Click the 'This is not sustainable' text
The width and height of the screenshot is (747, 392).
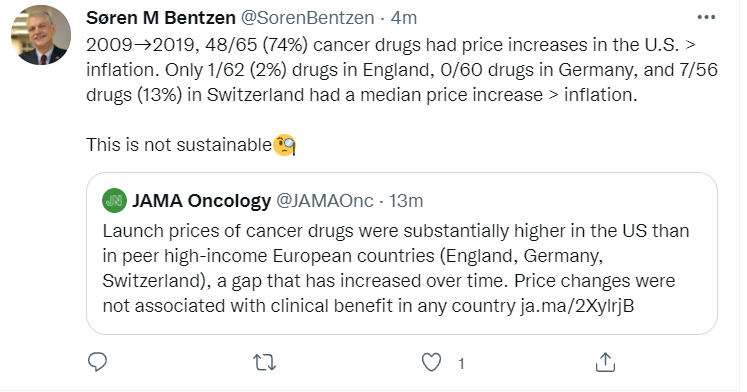click(179, 144)
